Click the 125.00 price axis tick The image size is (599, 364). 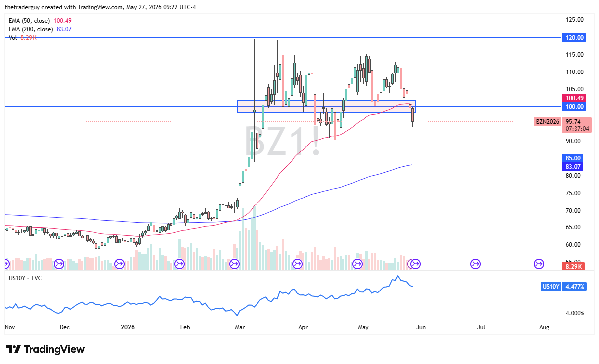pyautogui.click(x=575, y=20)
